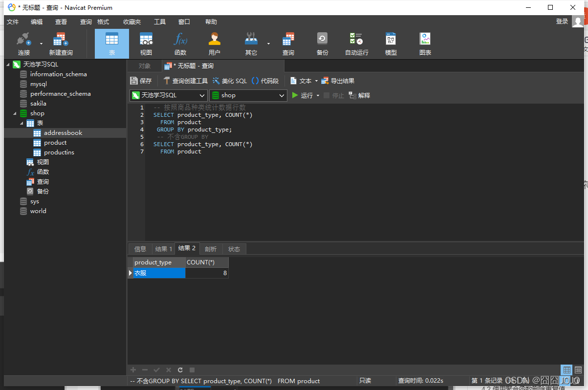Open the shop database combo box
The width and height of the screenshot is (588, 390).
248,95
